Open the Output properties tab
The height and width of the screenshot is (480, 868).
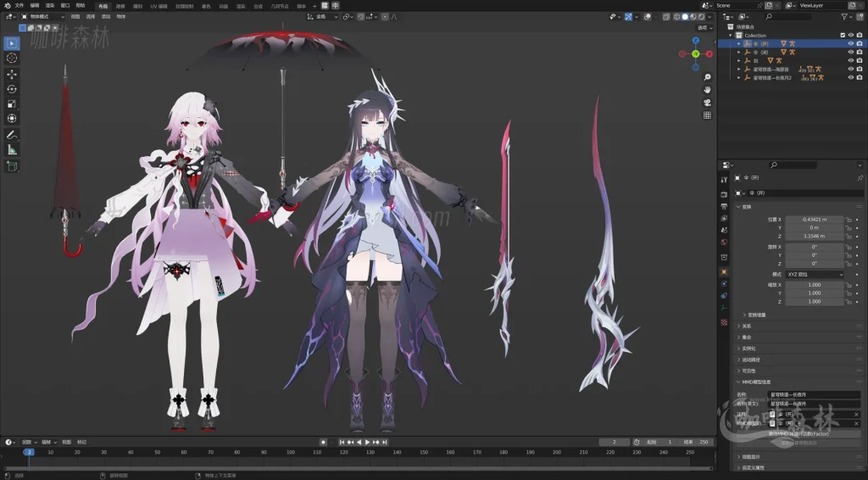pos(724,207)
